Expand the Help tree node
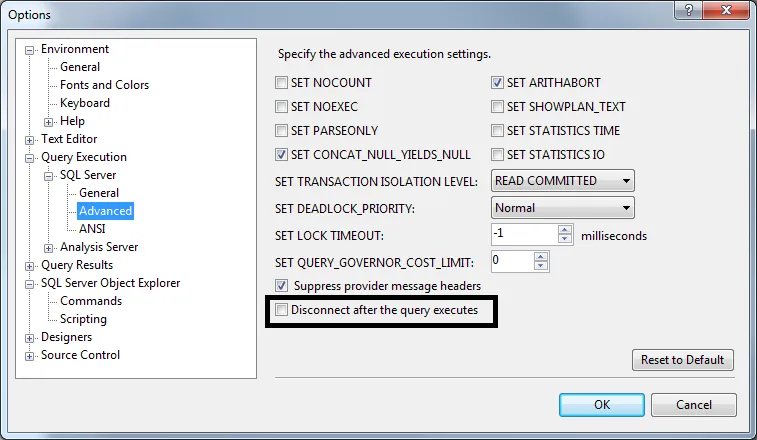This screenshot has width=757, height=440. [x=48, y=122]
